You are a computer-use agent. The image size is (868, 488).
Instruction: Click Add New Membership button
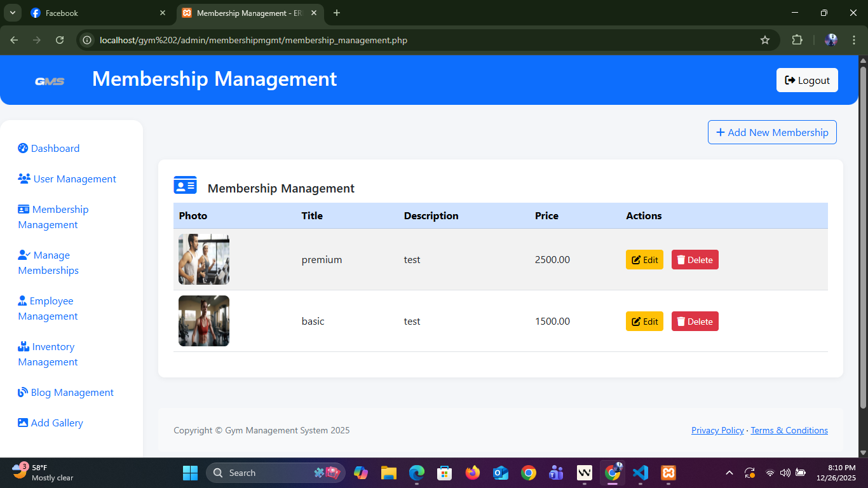[x=772, y=132]
